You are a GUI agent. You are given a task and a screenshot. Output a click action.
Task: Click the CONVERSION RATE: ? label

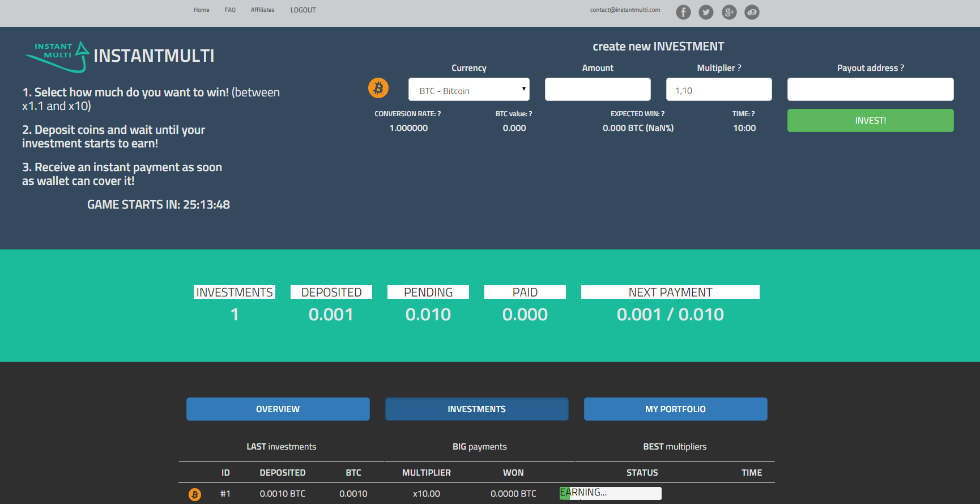(x=408, y=114)
